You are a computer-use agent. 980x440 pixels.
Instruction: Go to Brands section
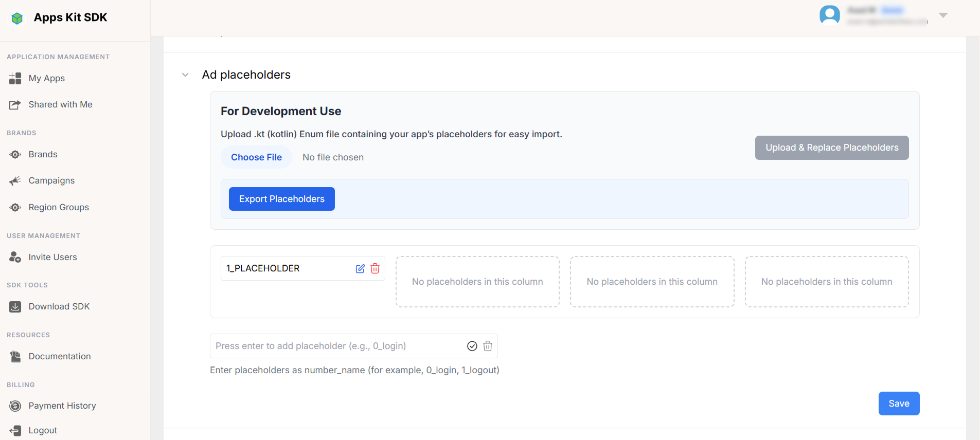tap(43, 154)
